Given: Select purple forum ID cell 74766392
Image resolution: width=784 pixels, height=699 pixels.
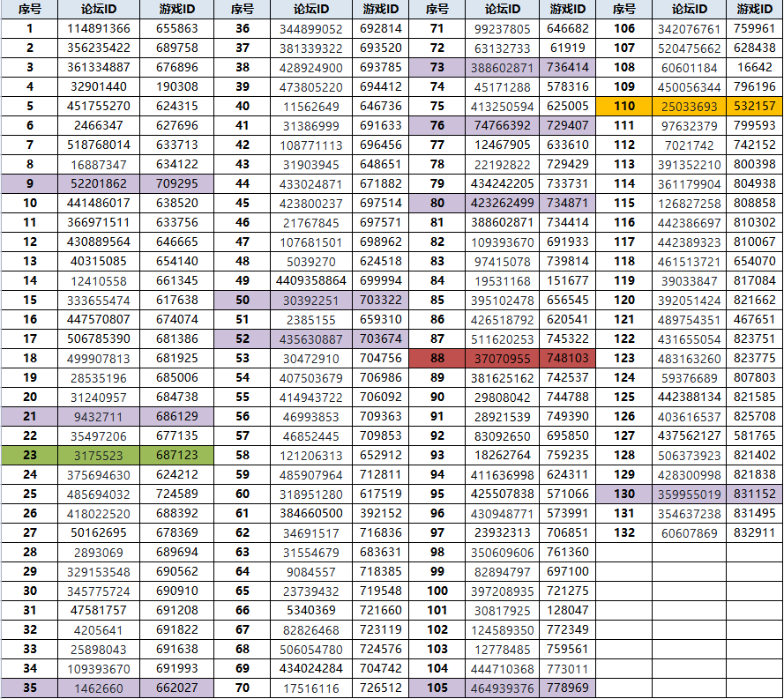Looking at the screenshot, I should coord(503,125).
